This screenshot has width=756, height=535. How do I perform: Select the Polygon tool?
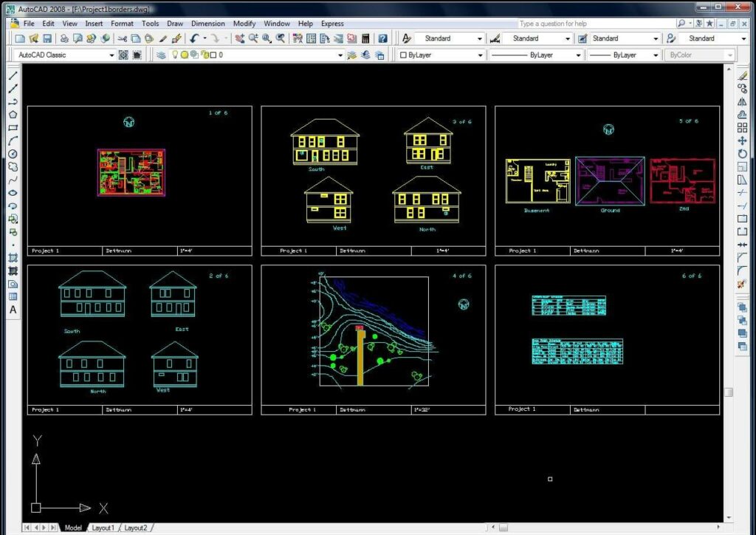pyautogui.click(x=13, y=115)
